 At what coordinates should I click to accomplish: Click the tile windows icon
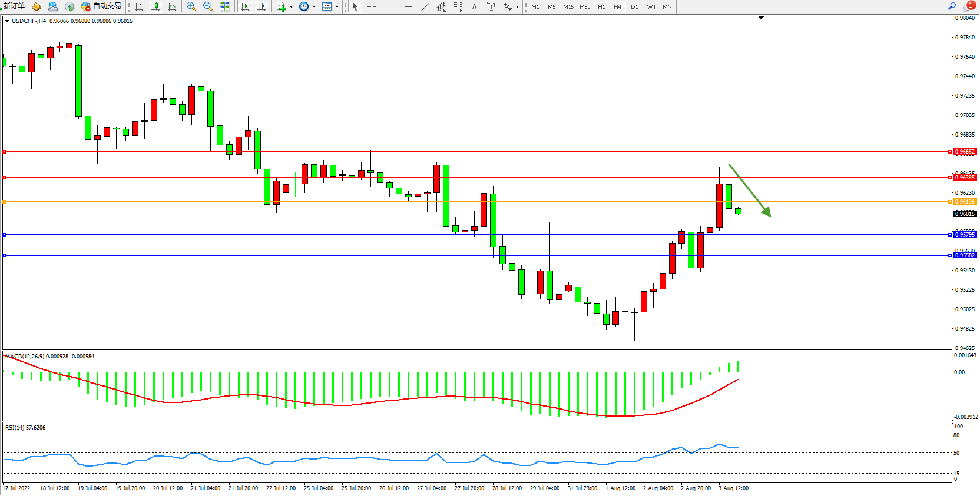coord(224,6)
